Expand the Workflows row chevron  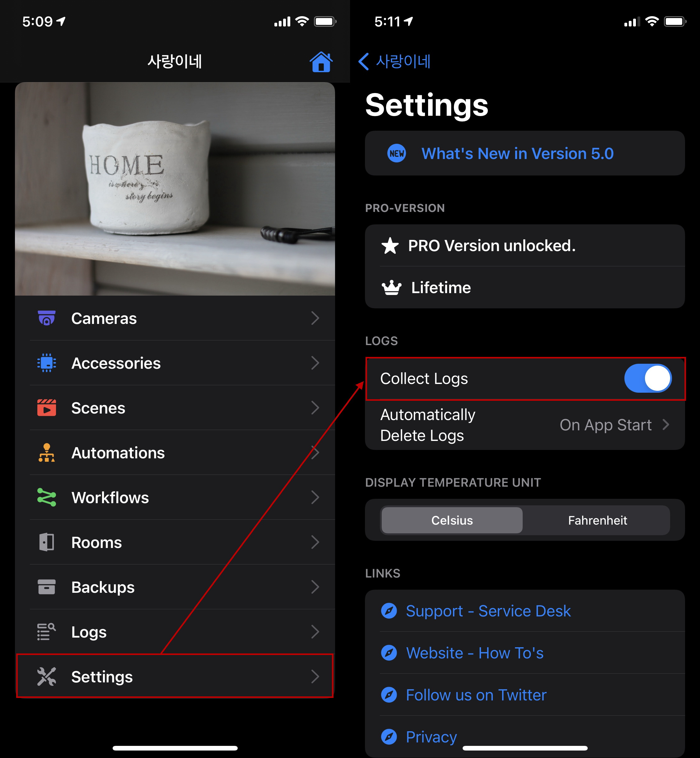tap(315, 497)
